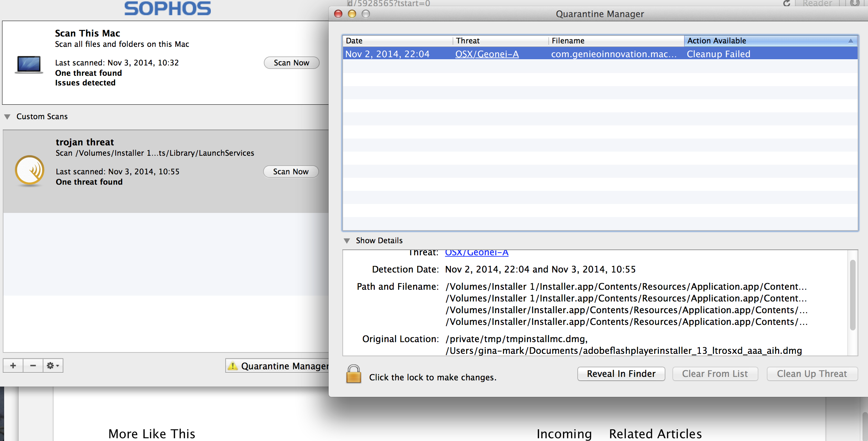Click the trojan threat custom scan icon

click(x=30, y=170)
